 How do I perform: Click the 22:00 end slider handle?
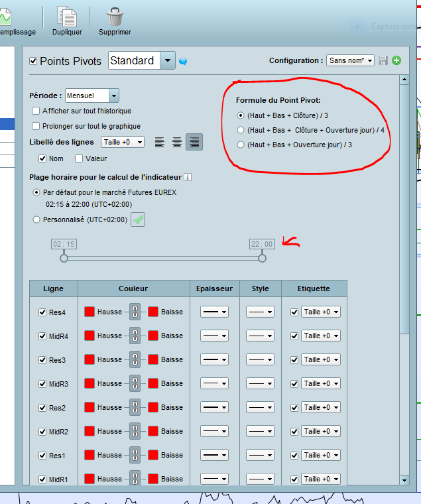(263, 258)
